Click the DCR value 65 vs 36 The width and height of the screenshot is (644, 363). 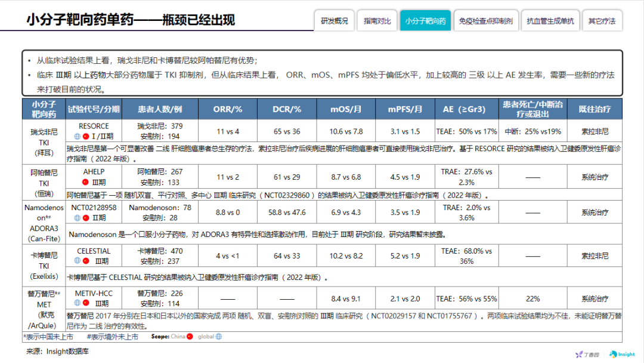point(287,131)
